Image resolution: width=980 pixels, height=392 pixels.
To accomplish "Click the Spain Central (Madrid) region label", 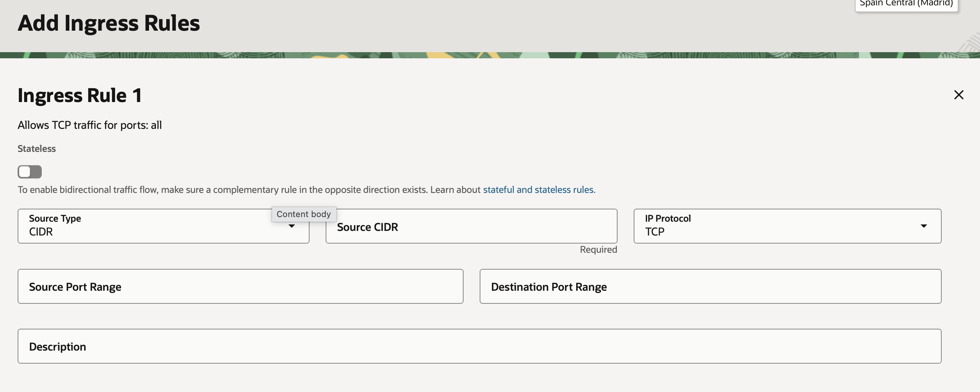I will [906, 4].
